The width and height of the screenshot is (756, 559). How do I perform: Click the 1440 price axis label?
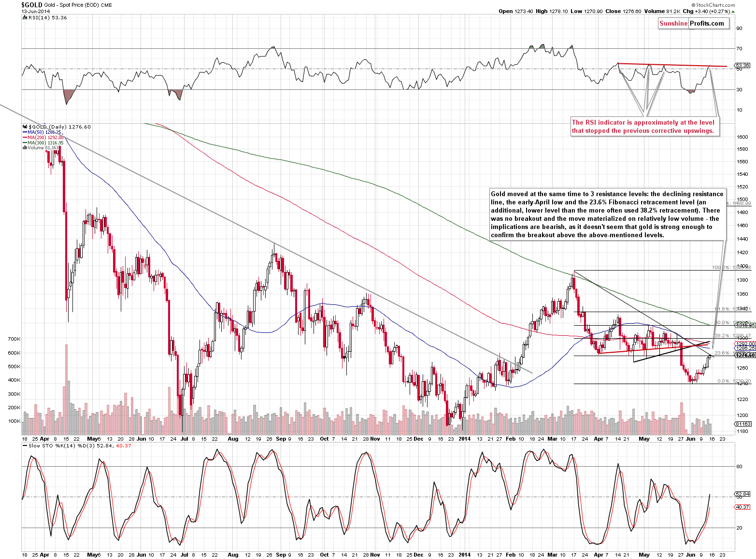point(742,239)
